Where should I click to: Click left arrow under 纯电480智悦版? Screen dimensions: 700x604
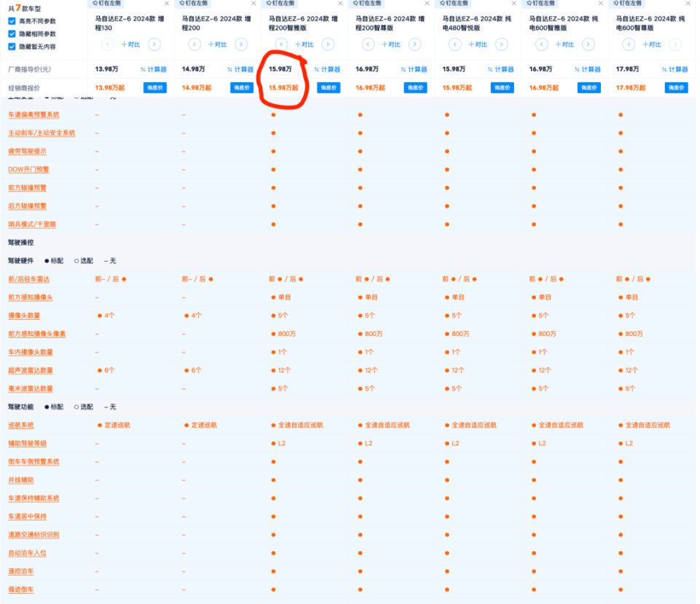455,44
